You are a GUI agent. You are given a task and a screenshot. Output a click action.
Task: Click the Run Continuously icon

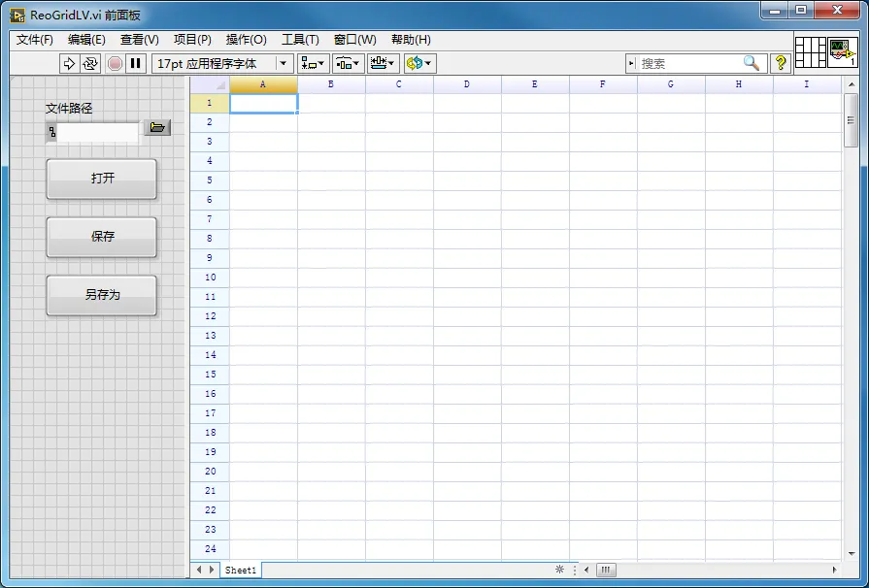click(x=89, y=64)
